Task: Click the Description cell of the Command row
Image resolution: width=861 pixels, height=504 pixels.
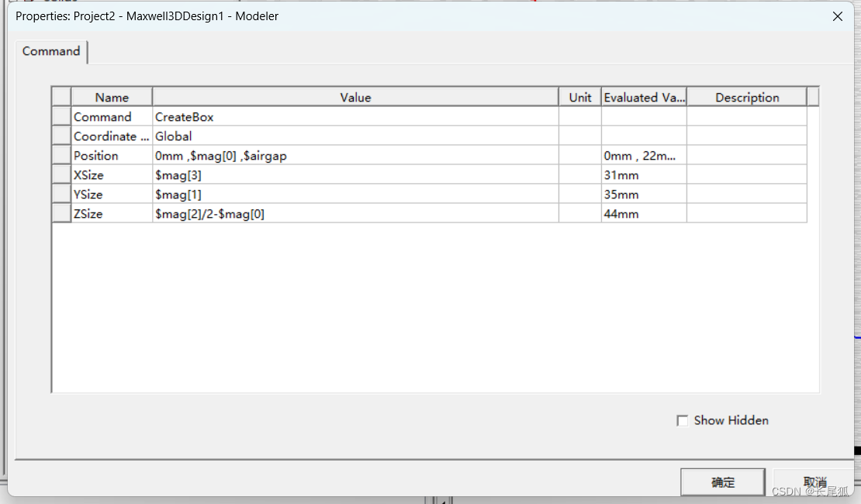Action: click(x=746, y=117)
